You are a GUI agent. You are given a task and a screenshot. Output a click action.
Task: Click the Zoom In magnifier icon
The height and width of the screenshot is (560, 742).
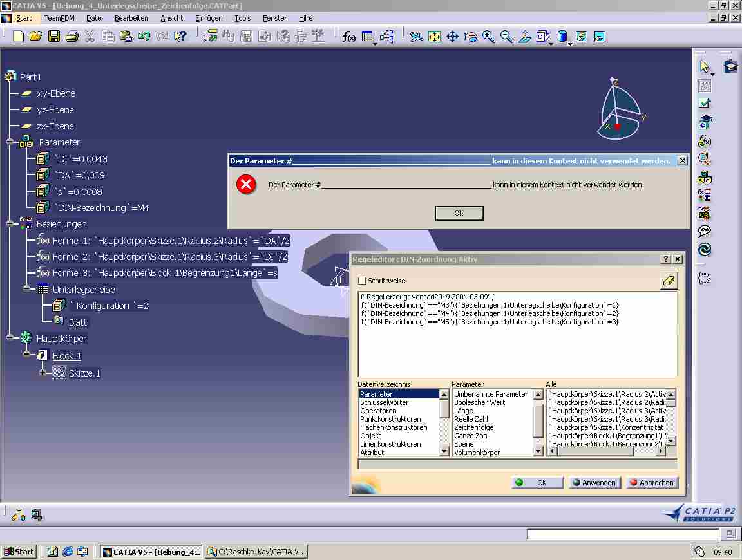(489, 37)
